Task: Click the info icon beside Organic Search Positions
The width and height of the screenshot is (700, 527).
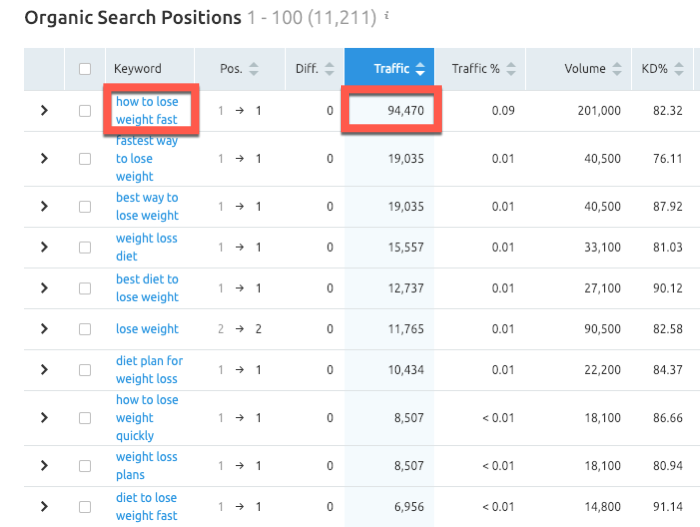Action: click(387, 17)
